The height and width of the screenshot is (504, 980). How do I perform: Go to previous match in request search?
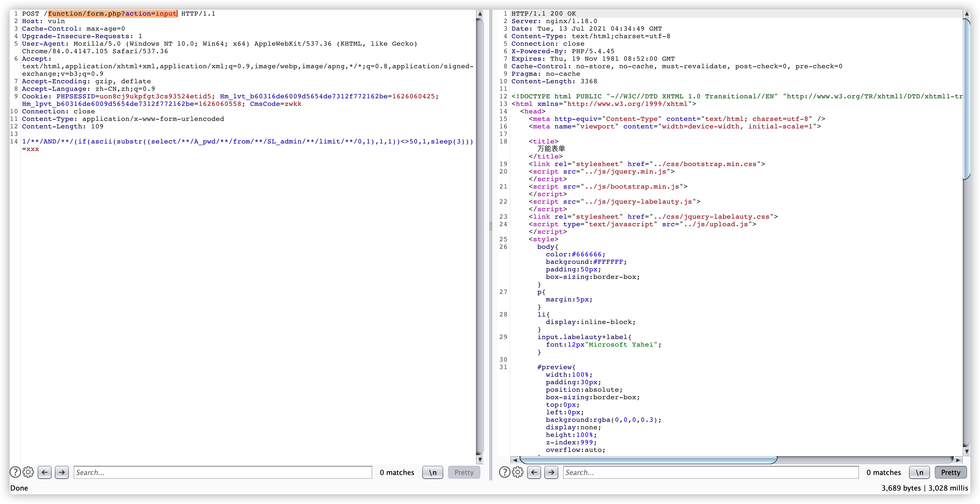click(x=45, y=472)
